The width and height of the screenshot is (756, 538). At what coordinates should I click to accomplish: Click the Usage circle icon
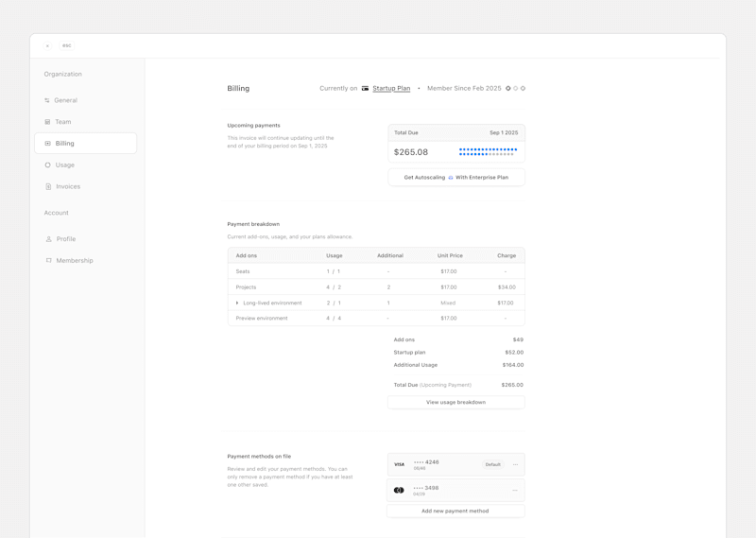point(47,165)
